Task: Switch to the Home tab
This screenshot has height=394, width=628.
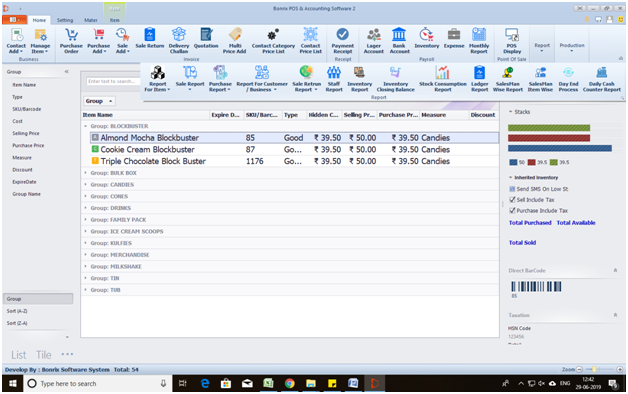Action: 39,20
